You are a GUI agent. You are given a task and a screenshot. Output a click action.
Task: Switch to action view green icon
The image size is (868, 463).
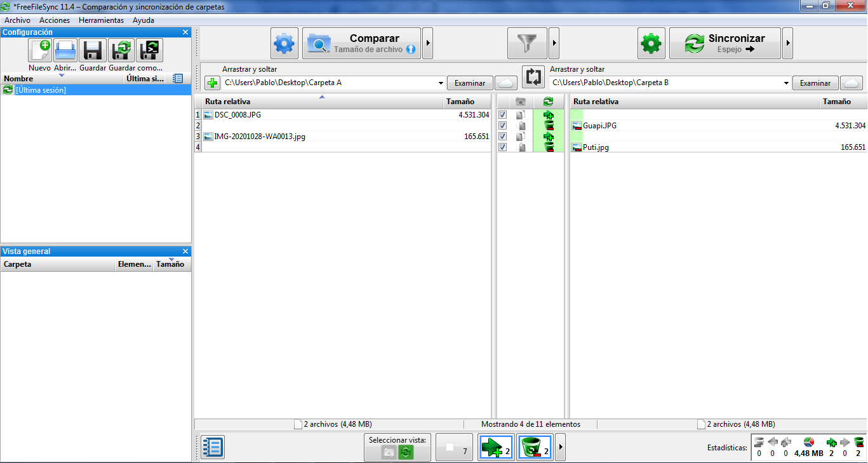(x=406, y=452)
